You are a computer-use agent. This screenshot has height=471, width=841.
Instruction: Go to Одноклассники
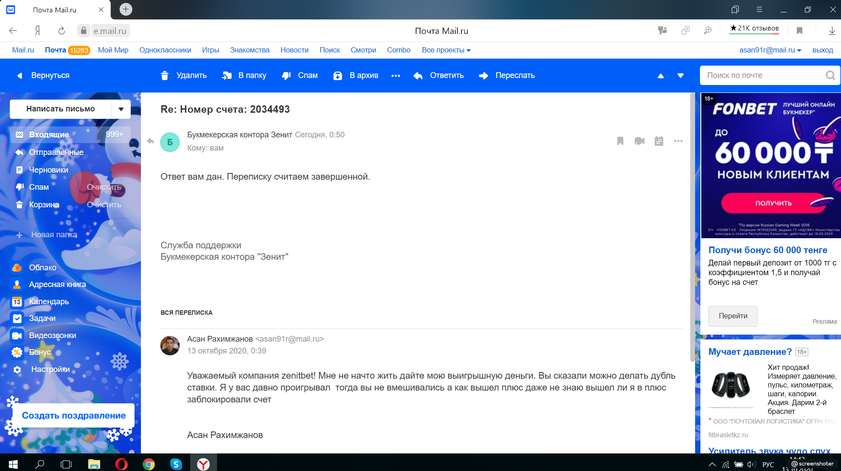[165, 50]
